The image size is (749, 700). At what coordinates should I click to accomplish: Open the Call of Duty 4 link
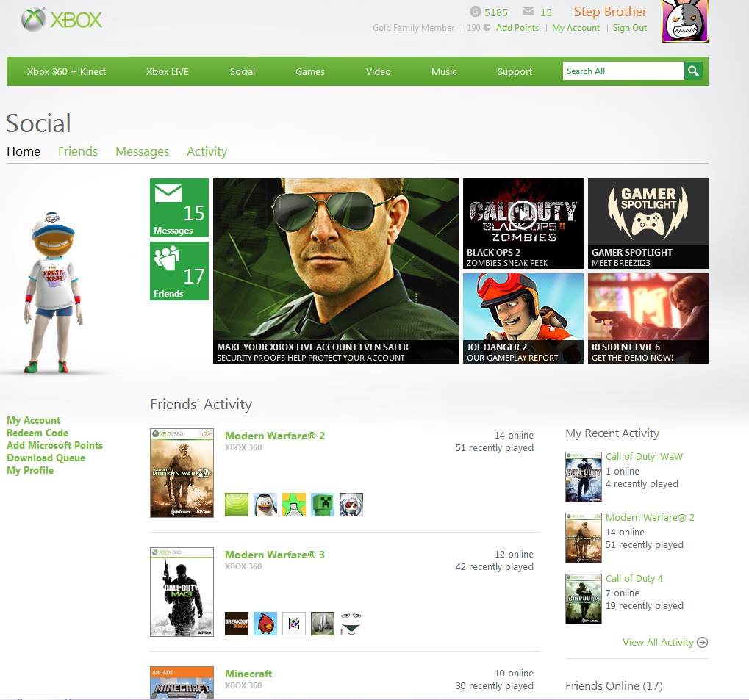click(x=634, y=578)
